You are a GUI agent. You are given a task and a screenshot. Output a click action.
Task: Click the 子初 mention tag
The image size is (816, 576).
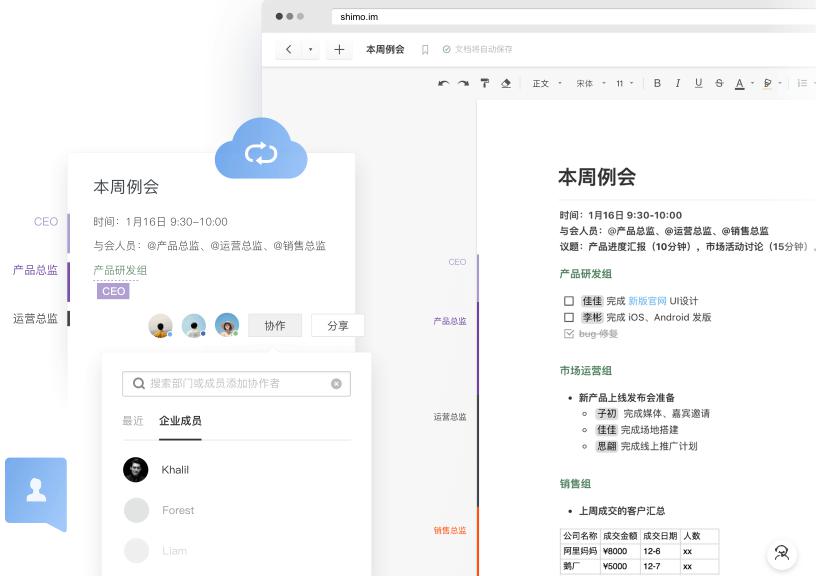coord(607,413)
